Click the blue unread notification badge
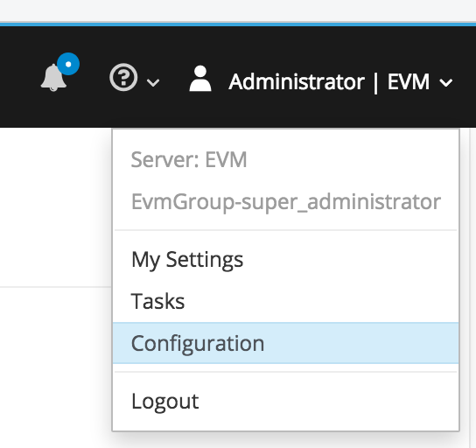This screenshot has width=476, height=448. [68, 64]
